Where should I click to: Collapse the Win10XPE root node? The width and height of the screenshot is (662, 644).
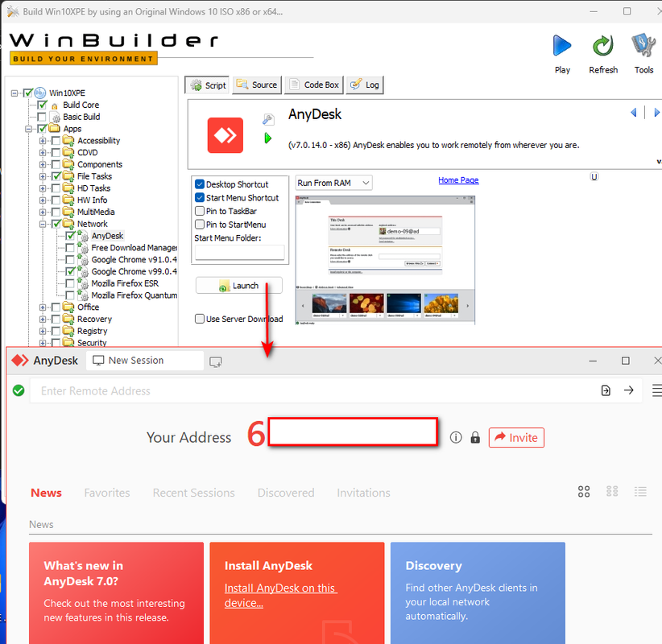coord(14,93)
